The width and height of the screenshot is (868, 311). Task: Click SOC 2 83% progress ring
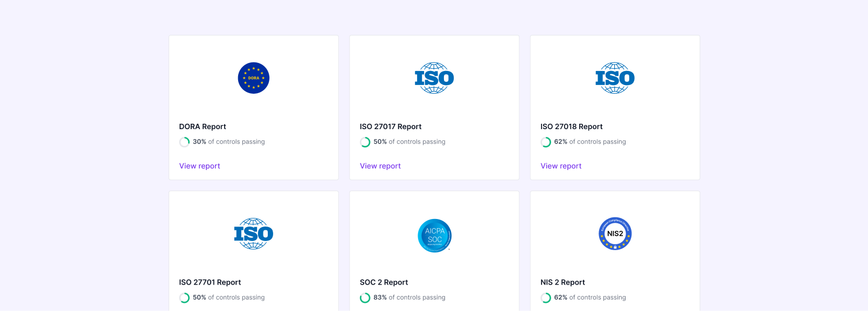click(365, 298)
